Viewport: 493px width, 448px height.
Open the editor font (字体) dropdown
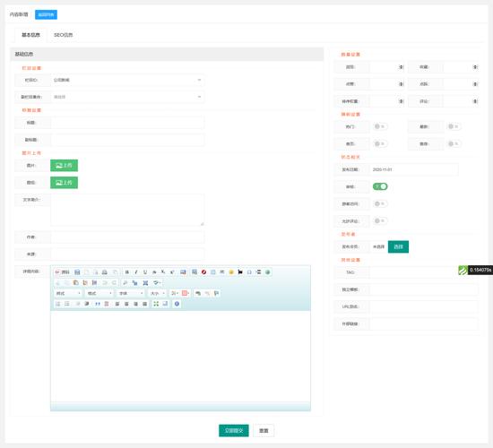131,293
